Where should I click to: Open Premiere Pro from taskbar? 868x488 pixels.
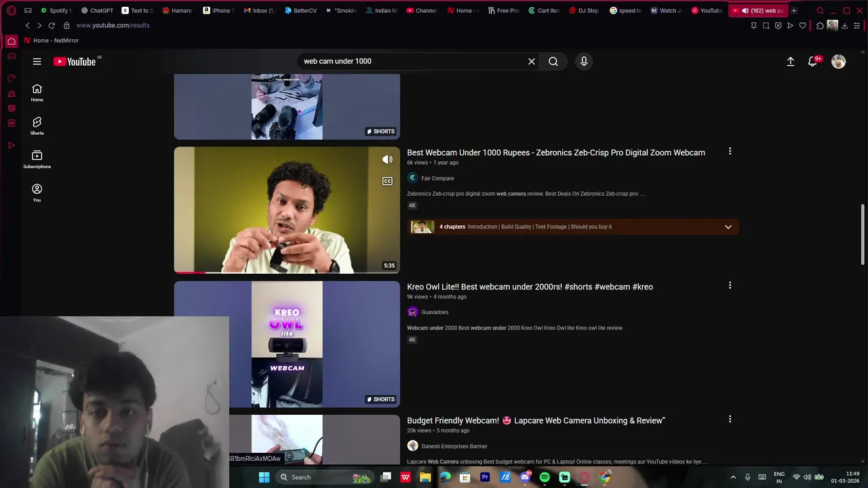tap(485, 477)
